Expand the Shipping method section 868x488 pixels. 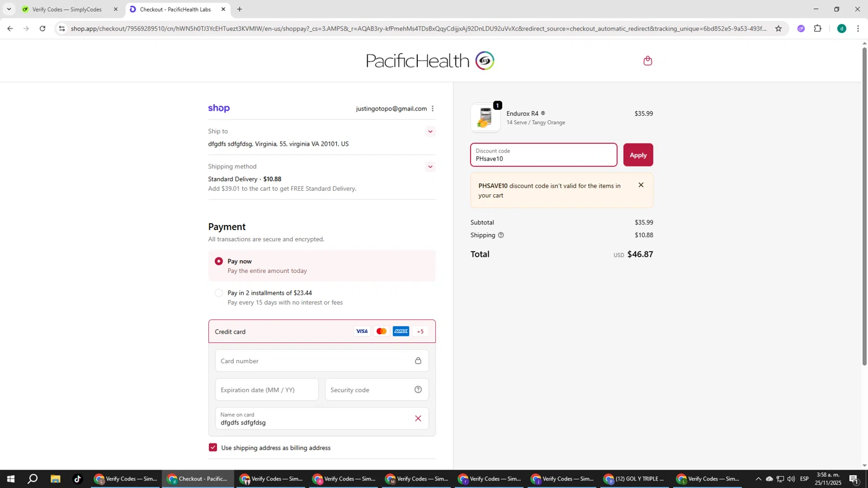430,167
